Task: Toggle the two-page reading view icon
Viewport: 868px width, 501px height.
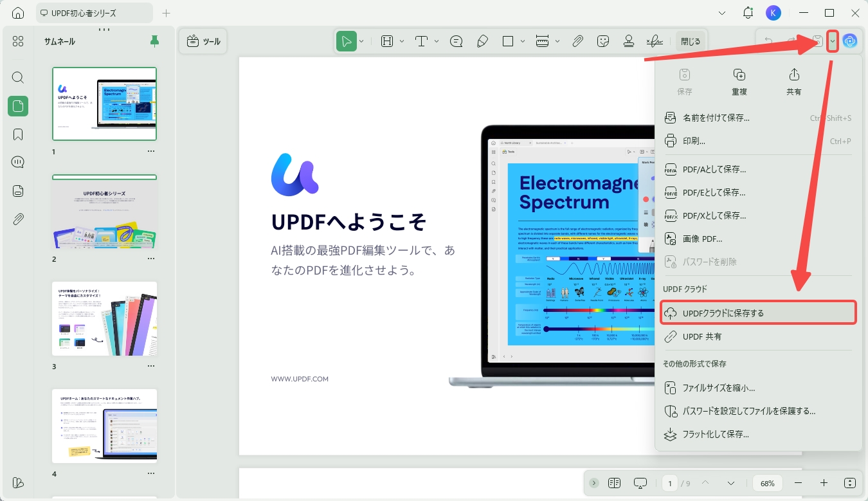Action: point(614,483)
